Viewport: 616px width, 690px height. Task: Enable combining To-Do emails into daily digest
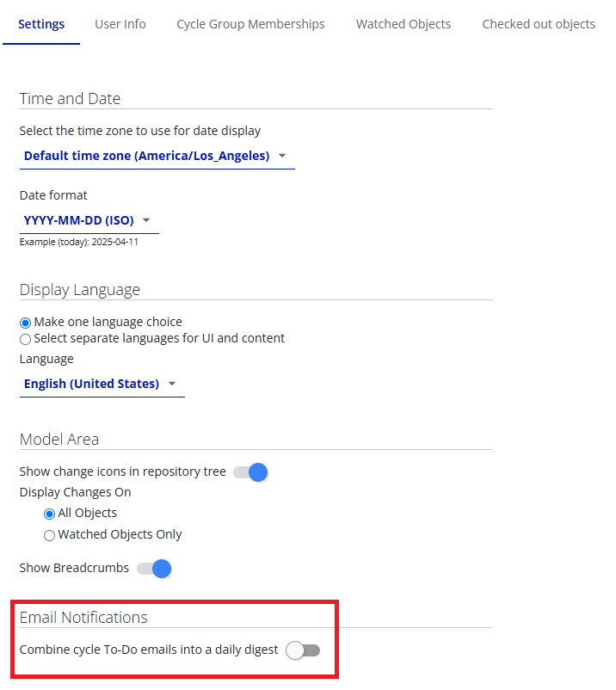click(303, 650)
